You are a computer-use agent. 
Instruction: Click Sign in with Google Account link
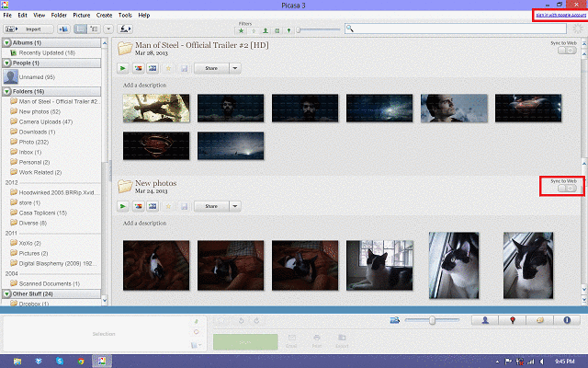click(x=560, y=15)
